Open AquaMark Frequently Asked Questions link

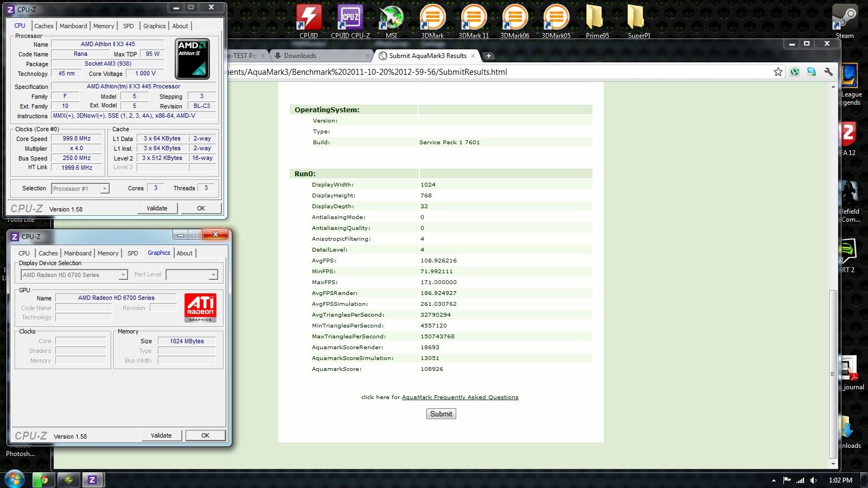[x=460, y=397]
